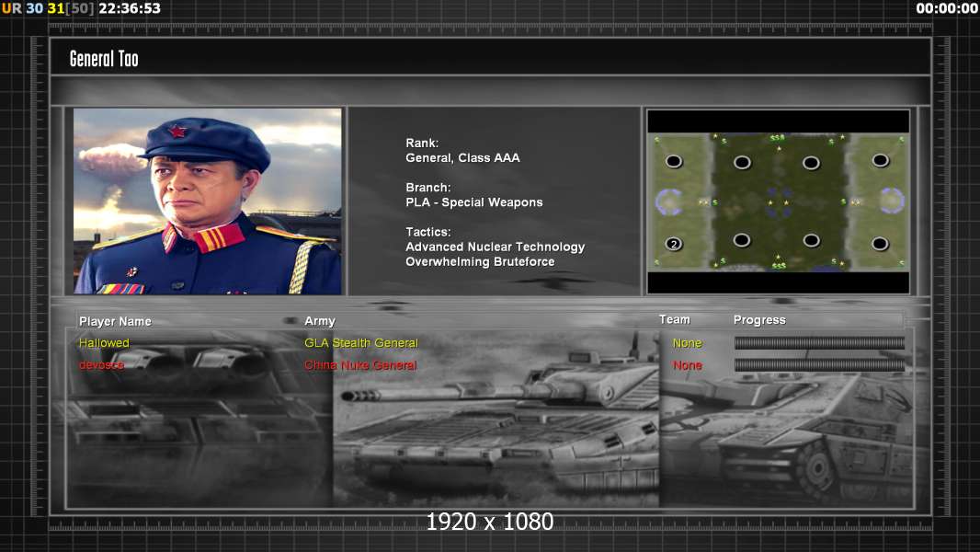Click the 'Team' column header
980x552 pixels.
[x=675, y=319]
